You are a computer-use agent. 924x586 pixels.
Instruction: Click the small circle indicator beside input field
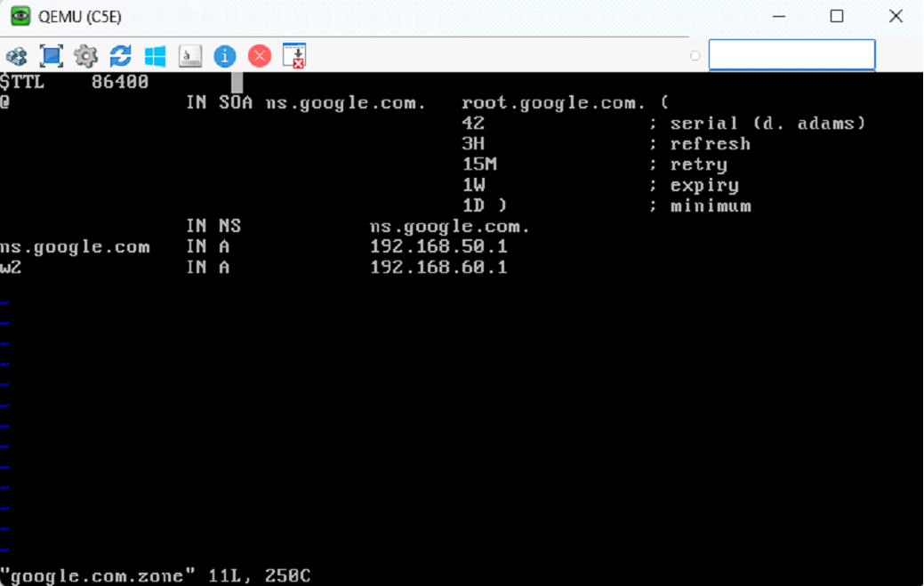pyautogui.click(x=695, y=56)
